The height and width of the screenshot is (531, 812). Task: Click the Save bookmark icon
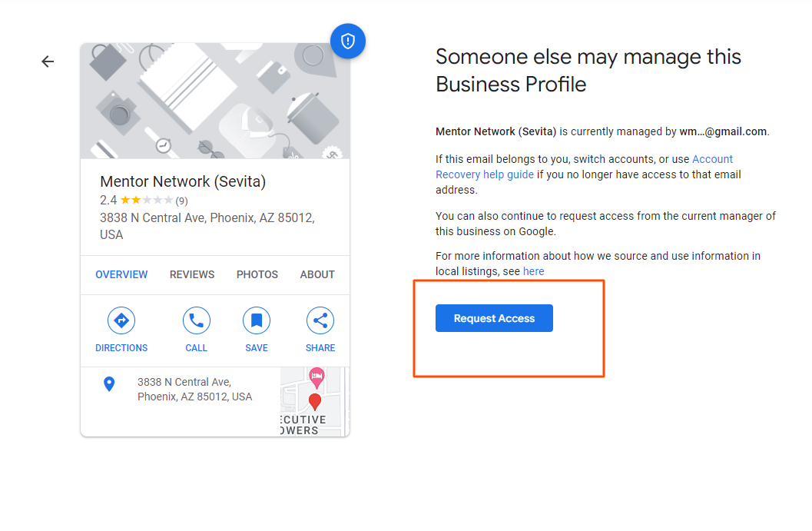[257, 320]
